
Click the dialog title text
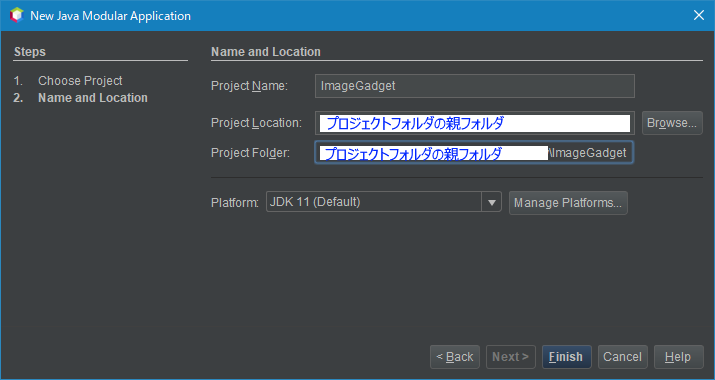pyautogui.click(x=110, y=16)
